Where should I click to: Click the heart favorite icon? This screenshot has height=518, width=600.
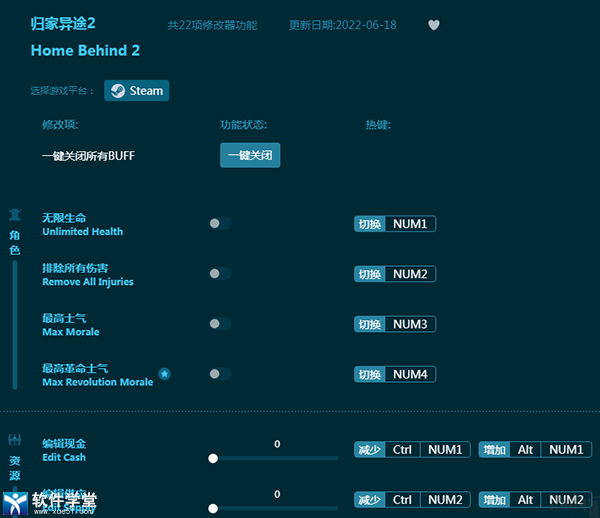(x=433, y=25)
